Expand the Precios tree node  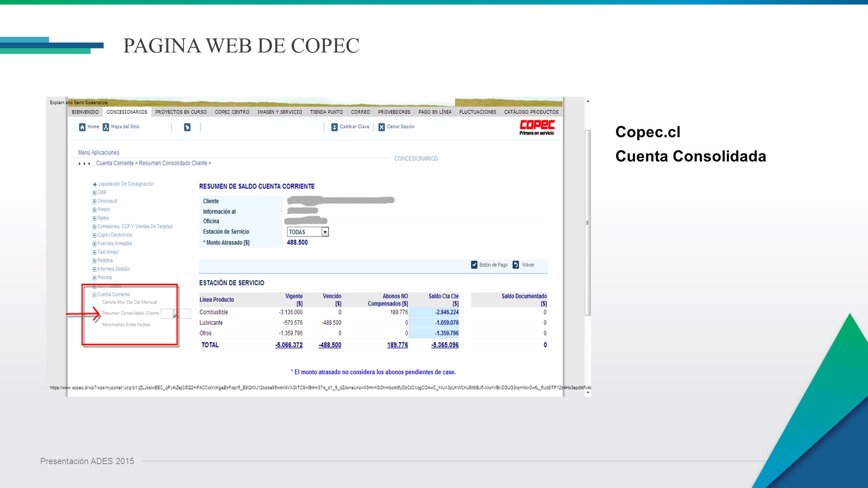coord(94,278)
